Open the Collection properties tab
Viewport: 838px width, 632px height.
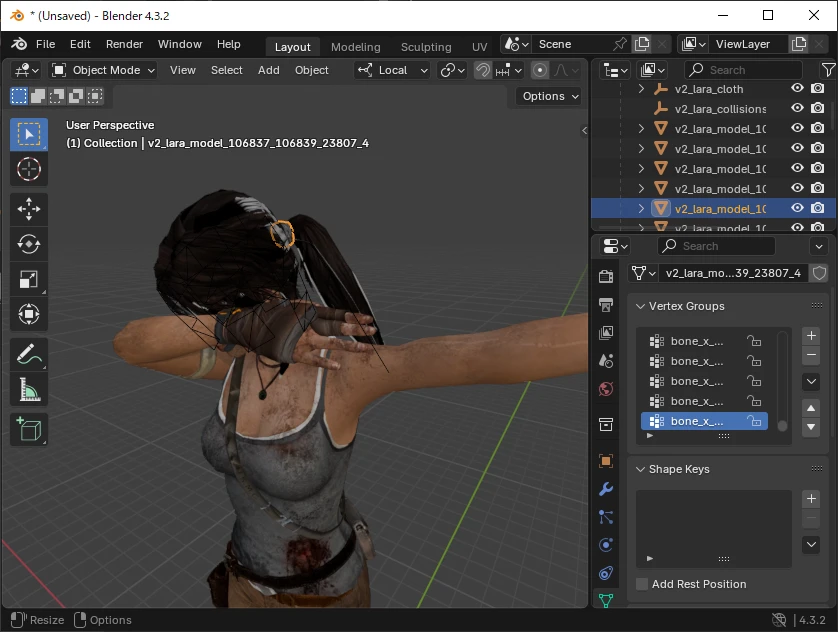(x=606, y=425)
